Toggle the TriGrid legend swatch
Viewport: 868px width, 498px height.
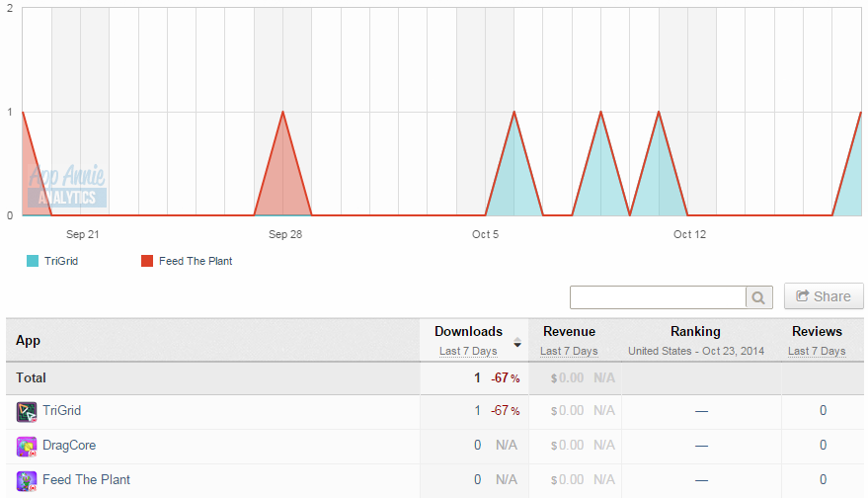[x=33, y=261]
